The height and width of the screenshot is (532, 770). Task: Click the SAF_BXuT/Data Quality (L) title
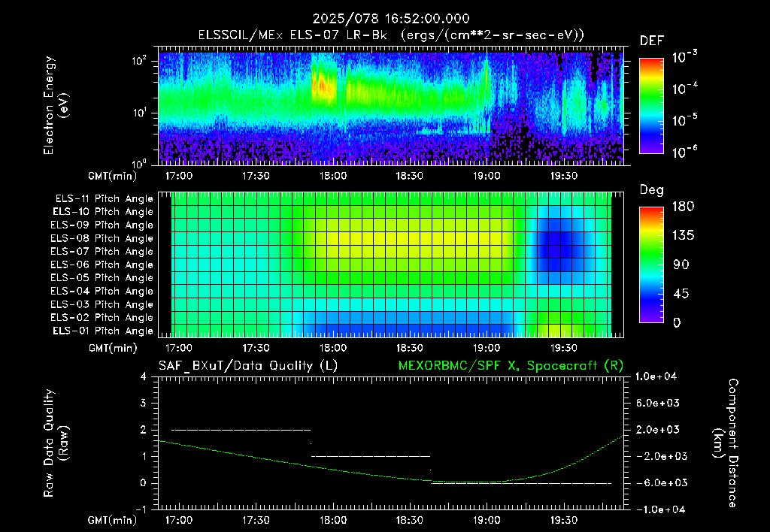click(248, 366)
